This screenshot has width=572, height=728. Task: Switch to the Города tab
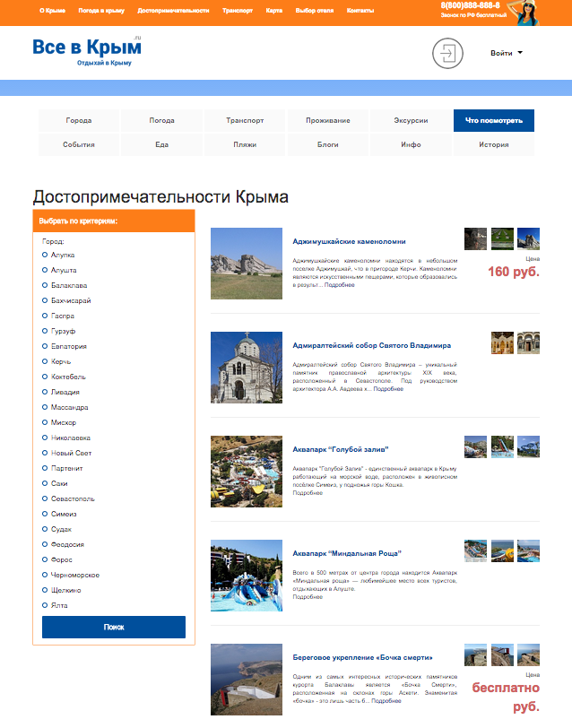79,120
